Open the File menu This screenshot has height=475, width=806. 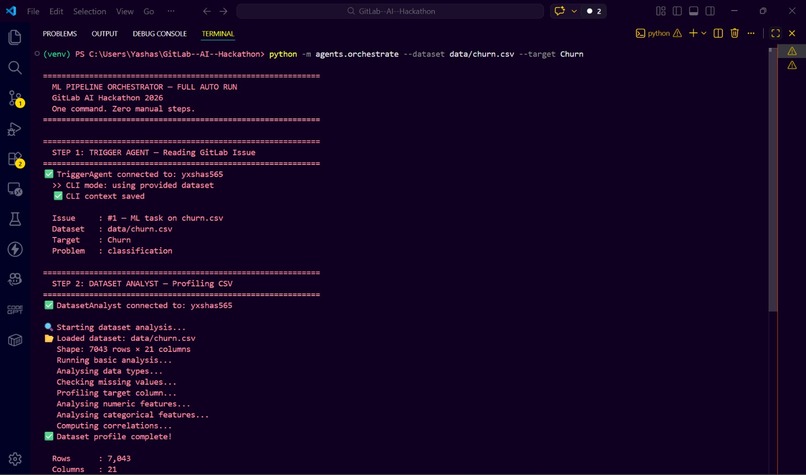pyautogui.click(x=33, y=11)
